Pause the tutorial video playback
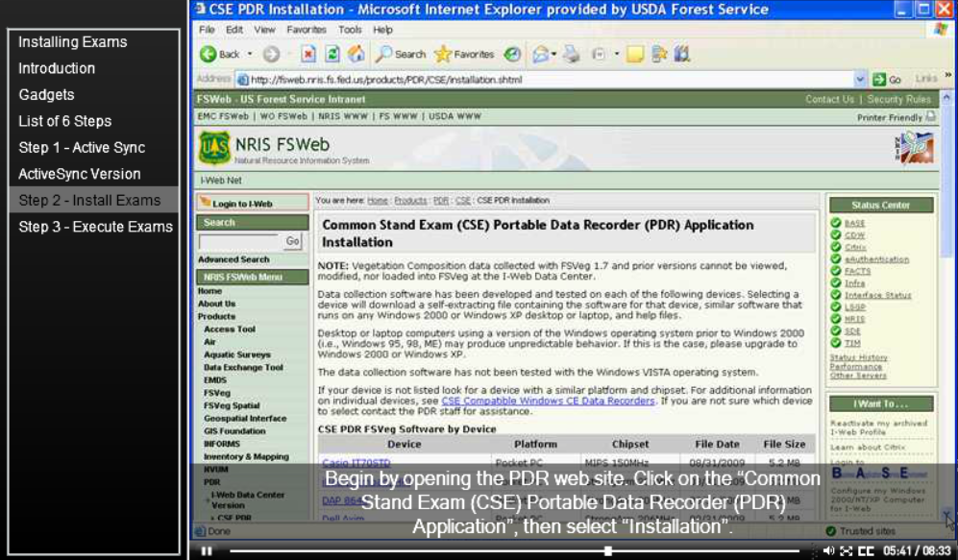The image size is (958, 560). 206,550
